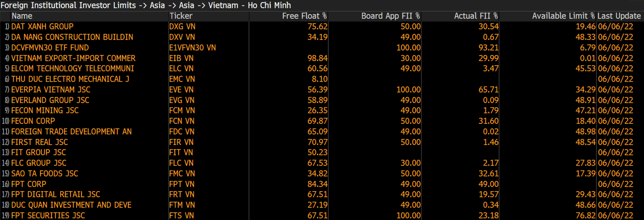Click ticker FMC VN
The width and height of the screenshot is (644, 220).
click(182, 174)
